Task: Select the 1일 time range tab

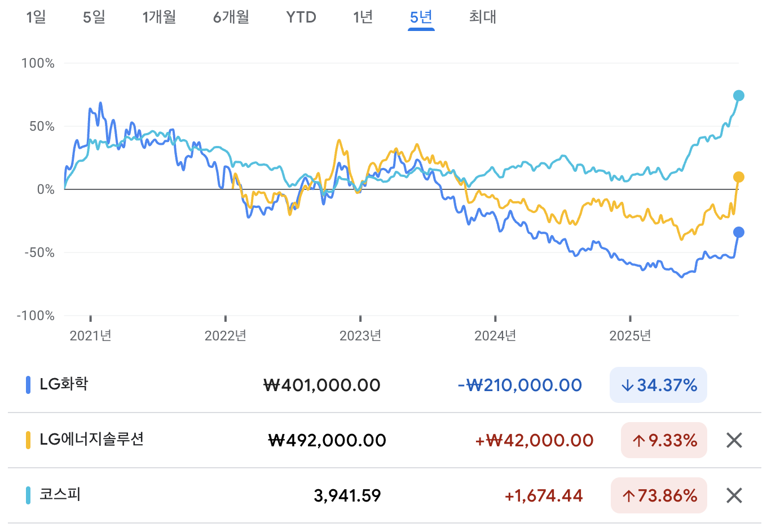Action: [36, 17]
